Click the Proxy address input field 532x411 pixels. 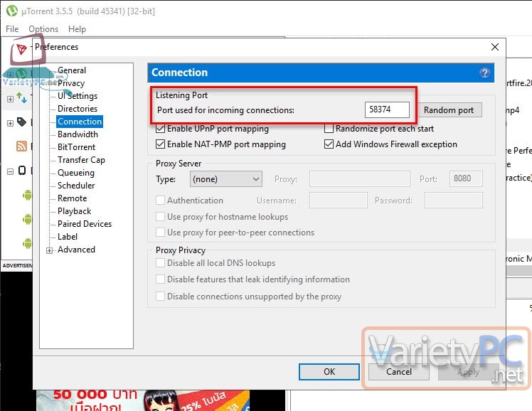click(360, 178)
